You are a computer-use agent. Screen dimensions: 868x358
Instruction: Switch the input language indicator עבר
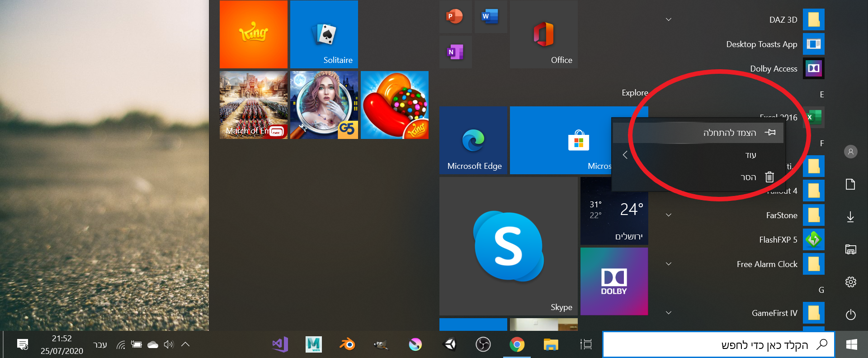click(x=100, y=345)
